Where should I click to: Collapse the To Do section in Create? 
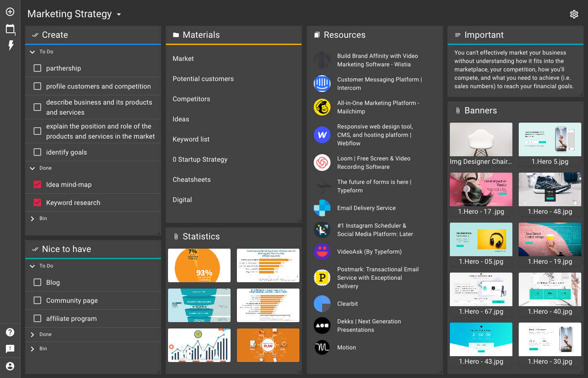[32, 52]
